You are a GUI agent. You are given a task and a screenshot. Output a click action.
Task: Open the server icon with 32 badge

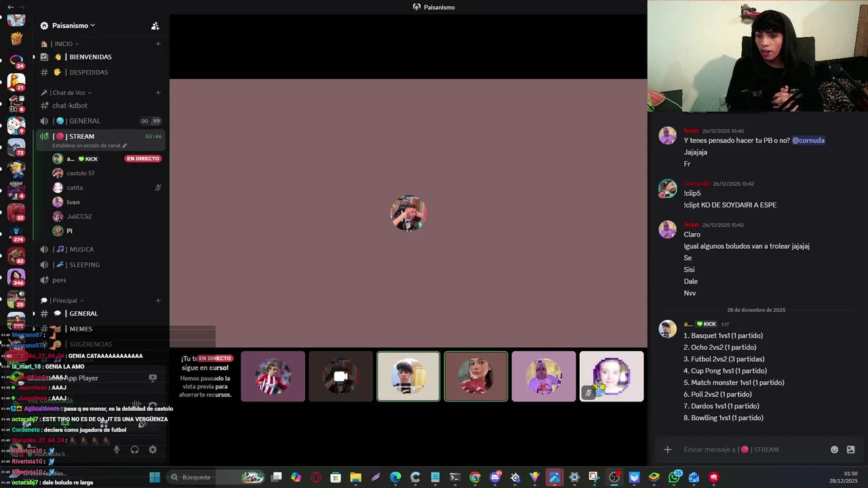[x=16, y=213]
